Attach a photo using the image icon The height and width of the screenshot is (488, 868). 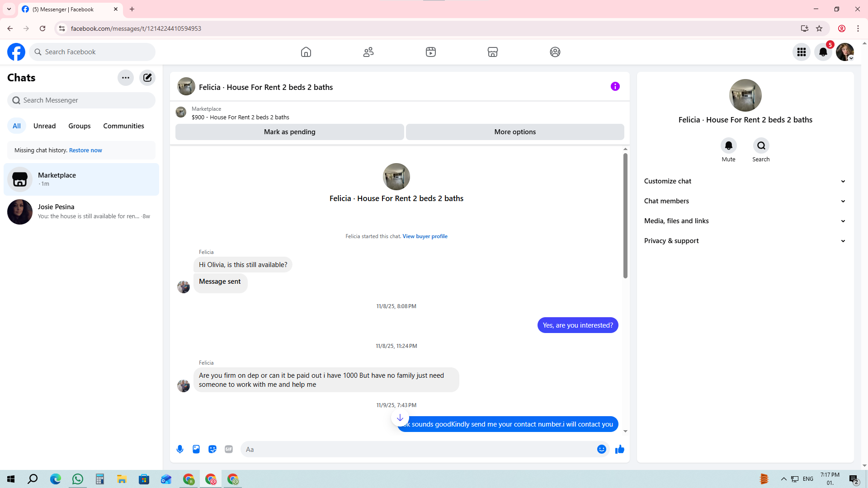tap(196, 449)
